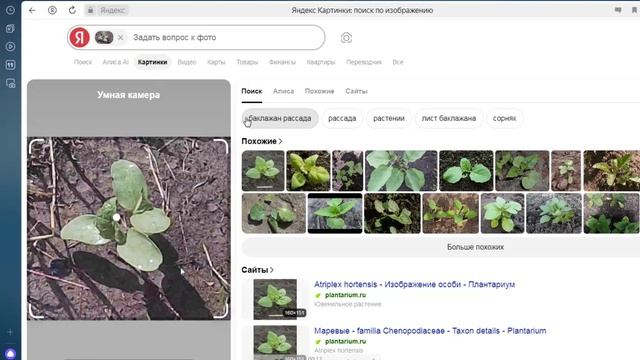The image size is (640, 360).
Task: Click plantarium.ru under Atriplex hortensis result
Action: coord(345,295)
